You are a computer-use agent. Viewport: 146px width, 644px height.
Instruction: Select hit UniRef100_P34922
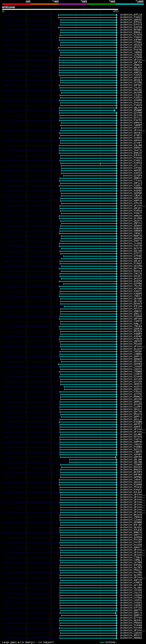(x=131, y=17)
